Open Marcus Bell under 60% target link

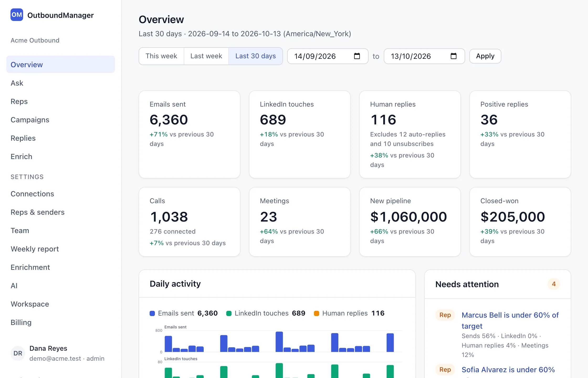click(x=510, y=321)
